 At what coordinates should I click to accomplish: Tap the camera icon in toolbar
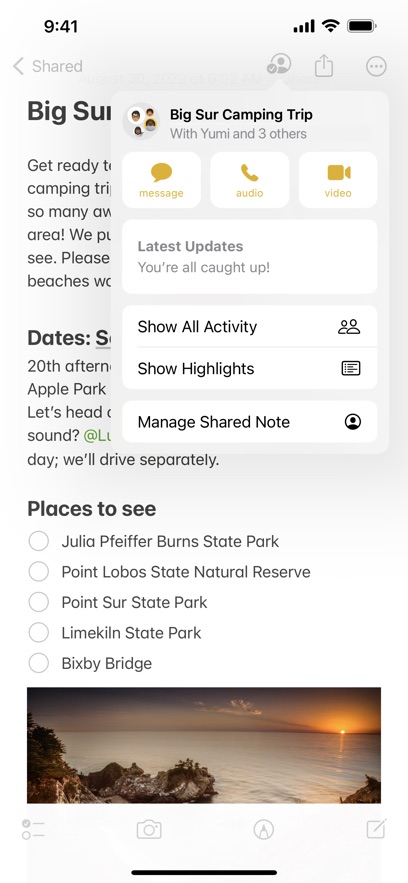click(x=149, y=829)
